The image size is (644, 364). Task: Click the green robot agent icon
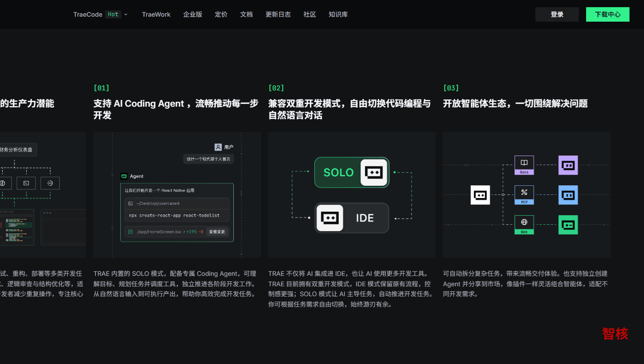click(568, 224)
